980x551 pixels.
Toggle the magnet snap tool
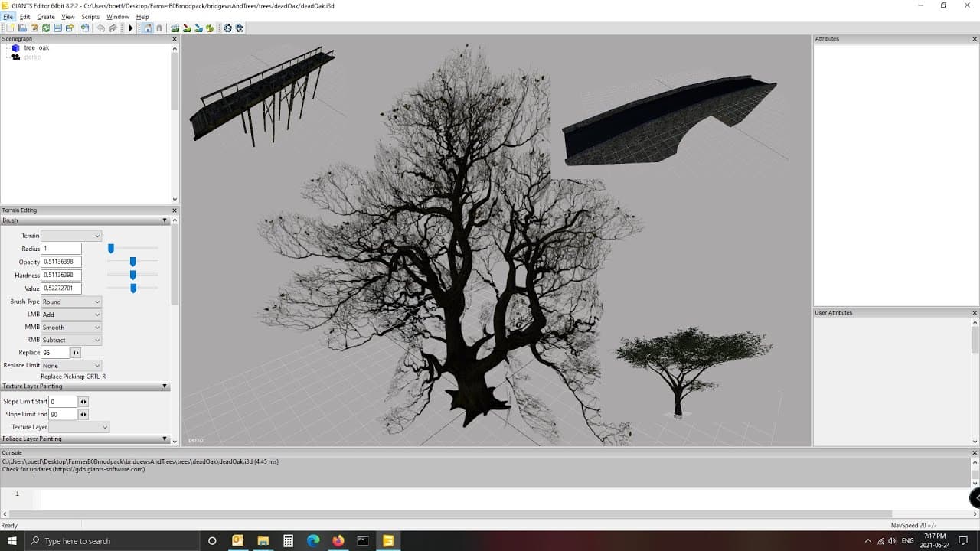click(159, 28)
